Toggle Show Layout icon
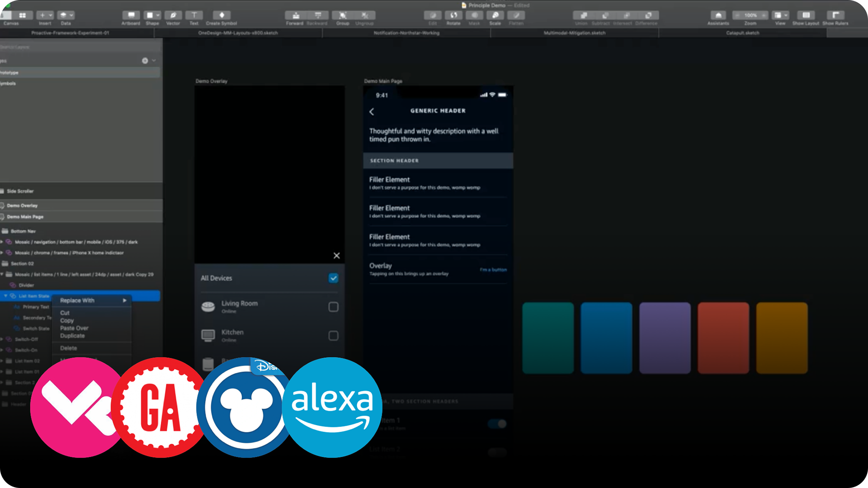The image size is (868, 488). point(806,15)
